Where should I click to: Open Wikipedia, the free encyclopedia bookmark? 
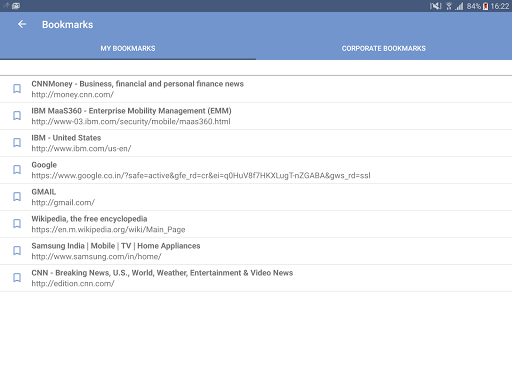[89, 219]
